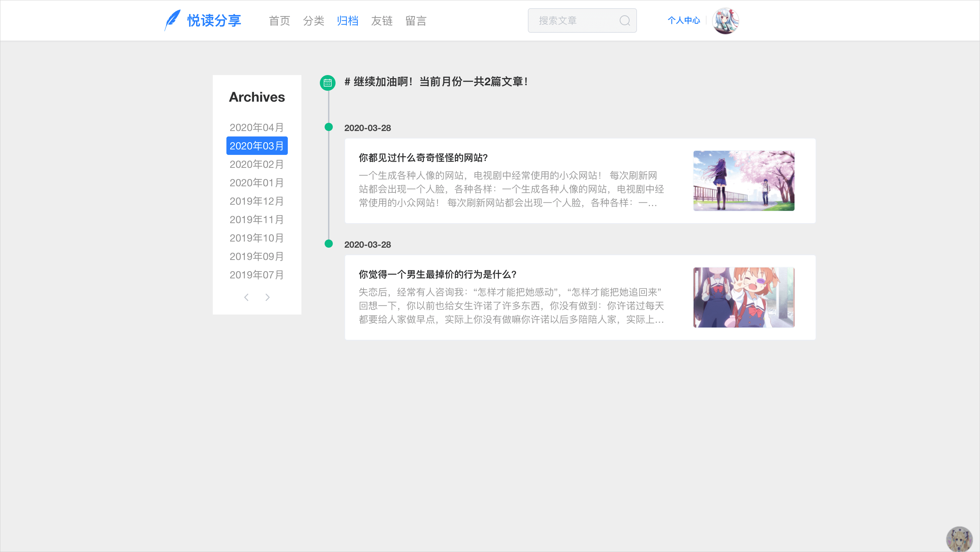
Task: Switch to the 友链 page
Action: [x=382, y=21]
